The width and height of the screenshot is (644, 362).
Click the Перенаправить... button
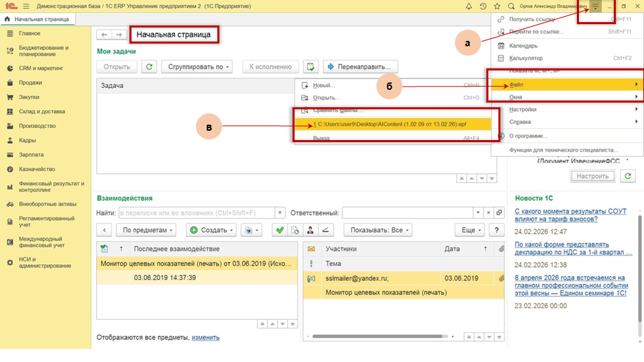tap(360, 66)
